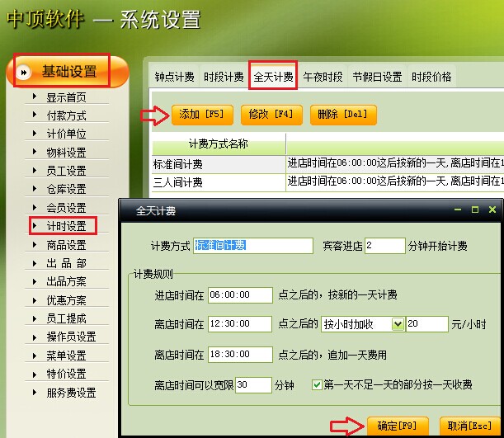Screen dimensions: 504x438
Task: Open 菜单设置 page
Action: tap(66, 356)
